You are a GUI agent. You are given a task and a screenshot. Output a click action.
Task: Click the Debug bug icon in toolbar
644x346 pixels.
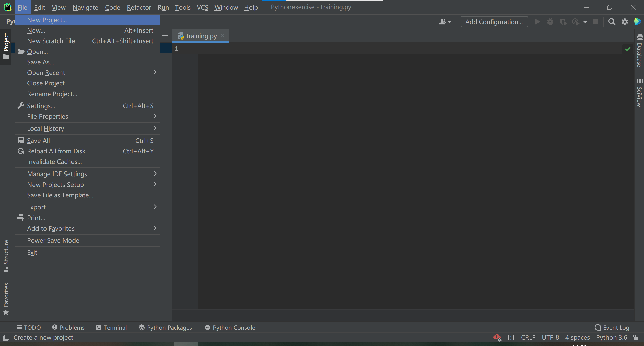click(x=550, y=22)
